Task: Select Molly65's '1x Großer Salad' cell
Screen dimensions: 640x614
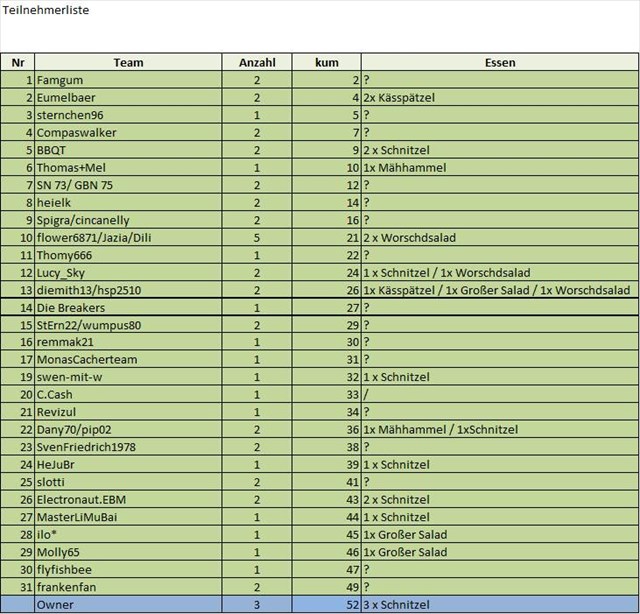Action: coord(500,553)
